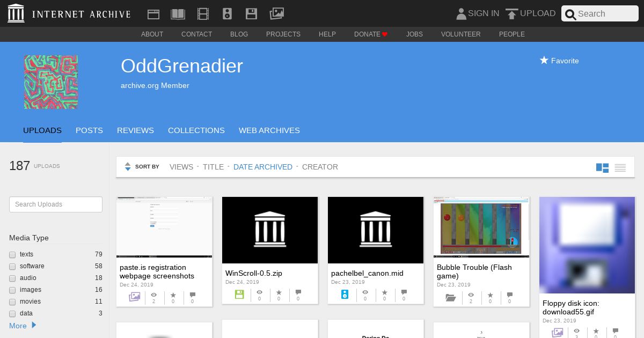Open Floppy disk icon download55.gif thumbnail
Image resolution: width=644 pixels, height=338 pixels.
587,245
